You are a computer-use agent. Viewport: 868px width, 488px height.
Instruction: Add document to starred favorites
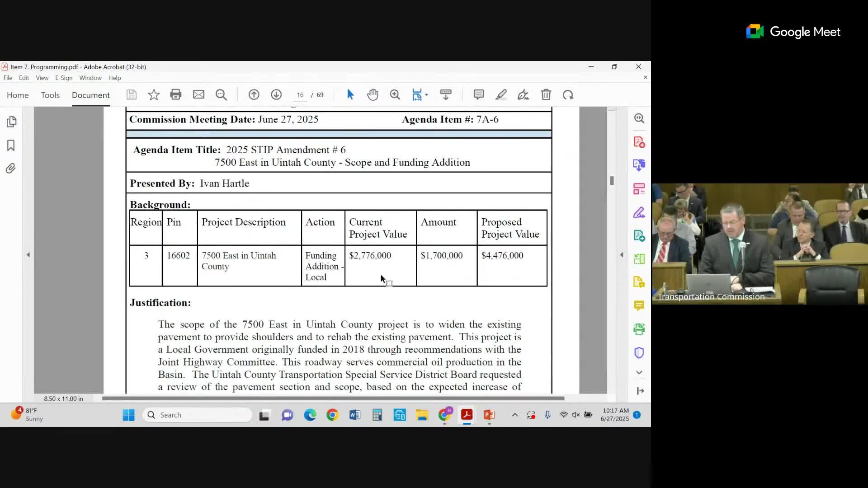coord(154,95)
